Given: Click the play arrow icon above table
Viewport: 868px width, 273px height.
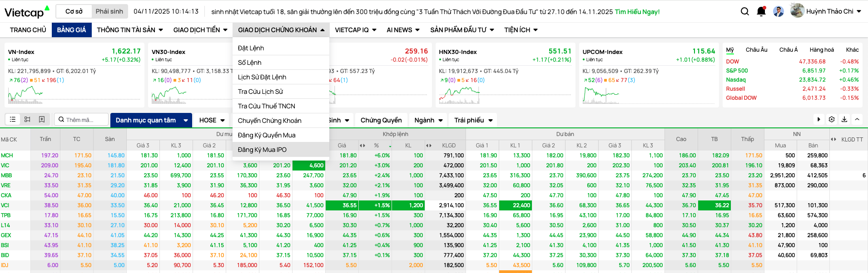Looking at the screenshot, I should coord(819,120).
